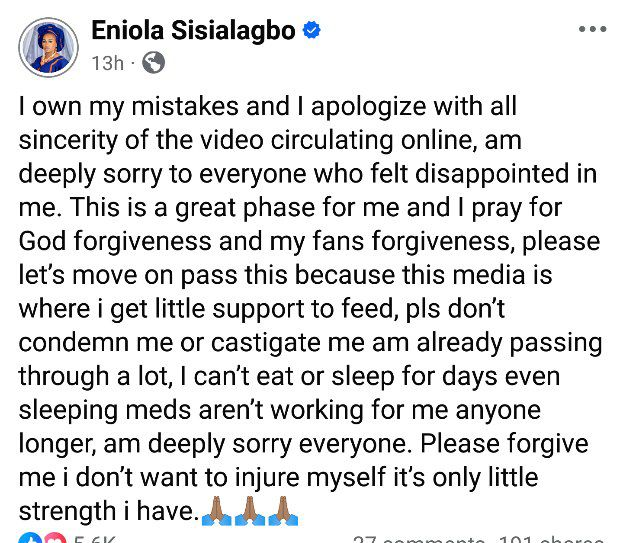Click the public globe privacy icon
The width and height of the screenshot is (623, 543).
coord(154,63)
